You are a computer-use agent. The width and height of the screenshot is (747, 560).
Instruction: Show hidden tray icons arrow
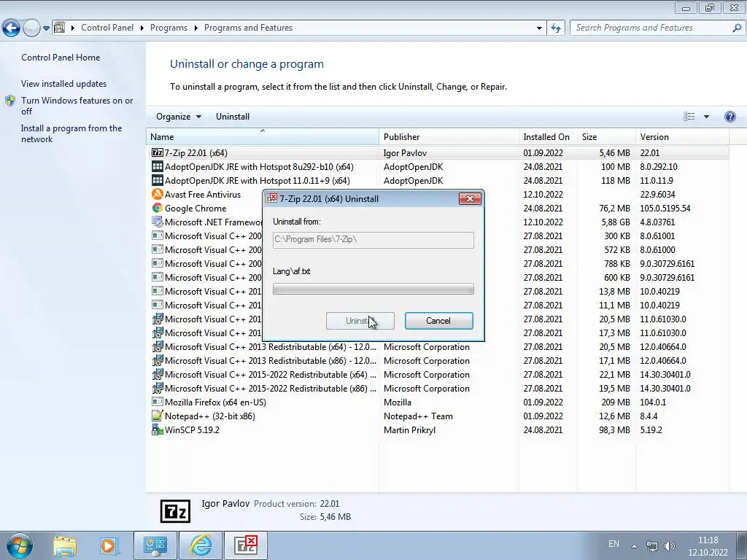(634, 546)
